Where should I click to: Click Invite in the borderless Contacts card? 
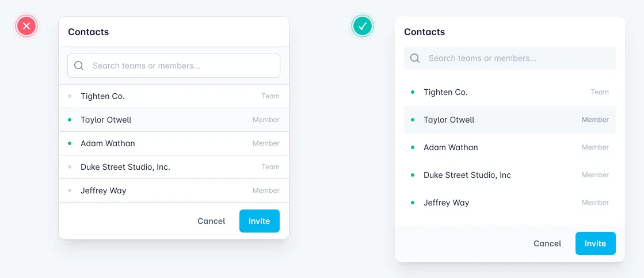595,243
